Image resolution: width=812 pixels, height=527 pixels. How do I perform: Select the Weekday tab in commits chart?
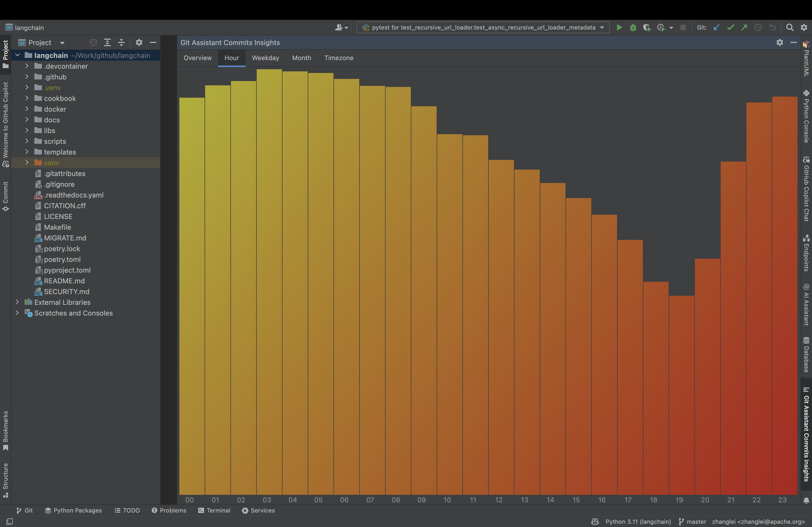[x=265, y=57]
